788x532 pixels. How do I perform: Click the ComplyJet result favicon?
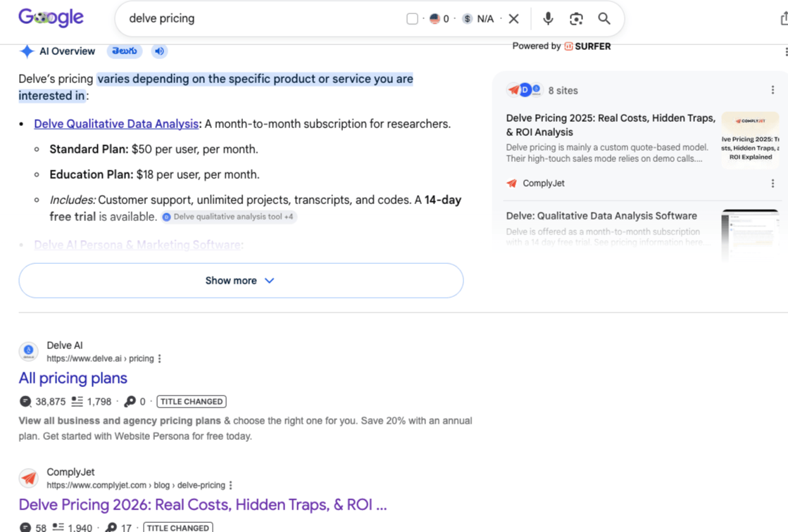coord(29,478)
